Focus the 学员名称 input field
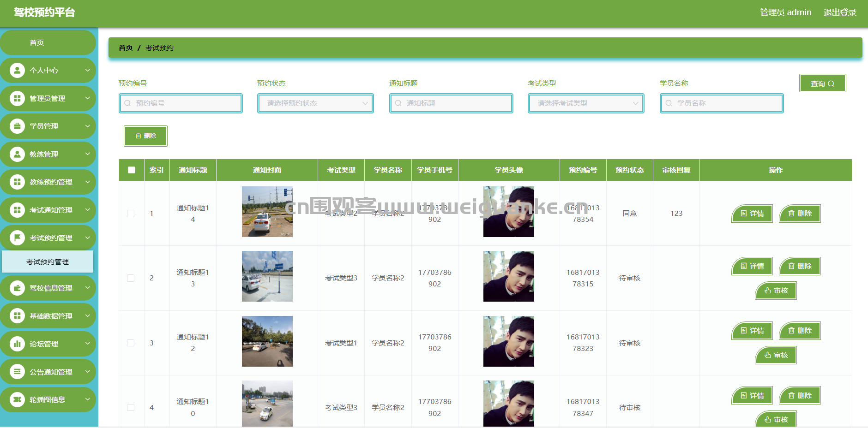Screen dimensions: 868x428 coord(722,103)
